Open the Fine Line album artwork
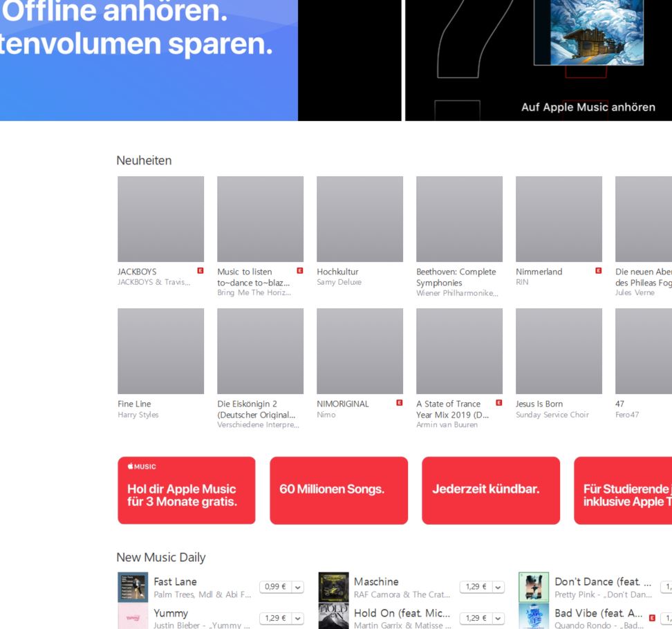672x629 pixels. click(160, 351)
